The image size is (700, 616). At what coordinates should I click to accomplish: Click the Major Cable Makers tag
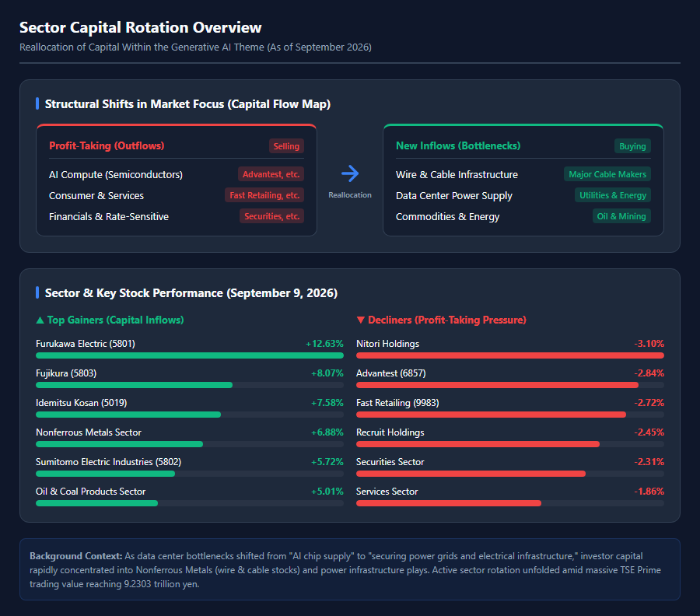[607, 174]
